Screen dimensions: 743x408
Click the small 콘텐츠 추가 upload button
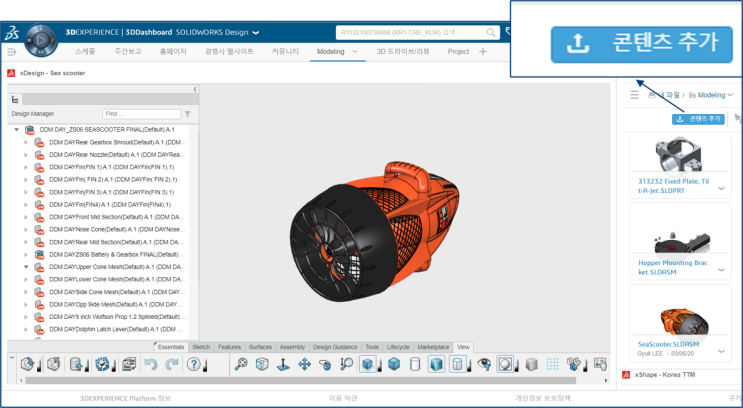(x=698, y=119)
